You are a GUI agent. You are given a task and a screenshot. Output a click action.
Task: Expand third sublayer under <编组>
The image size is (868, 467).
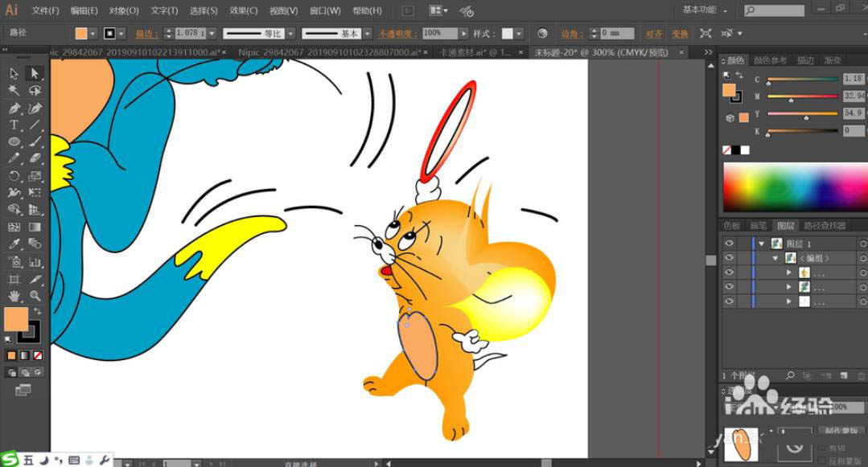coord(789,301)
